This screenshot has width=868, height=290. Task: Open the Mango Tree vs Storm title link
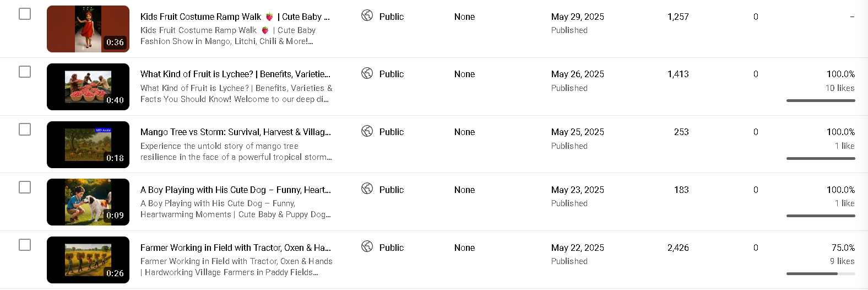click(235, 132)
